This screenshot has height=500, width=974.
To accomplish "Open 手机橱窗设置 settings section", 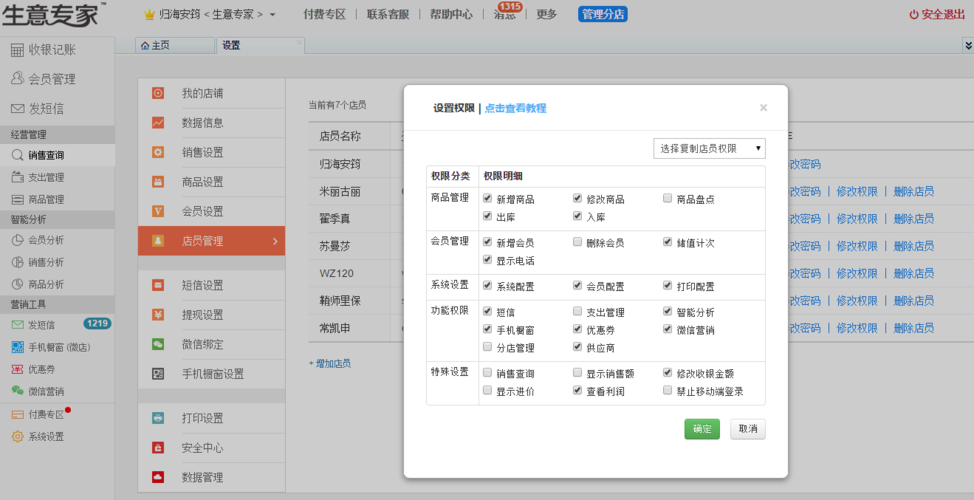I will pos(211,374).
